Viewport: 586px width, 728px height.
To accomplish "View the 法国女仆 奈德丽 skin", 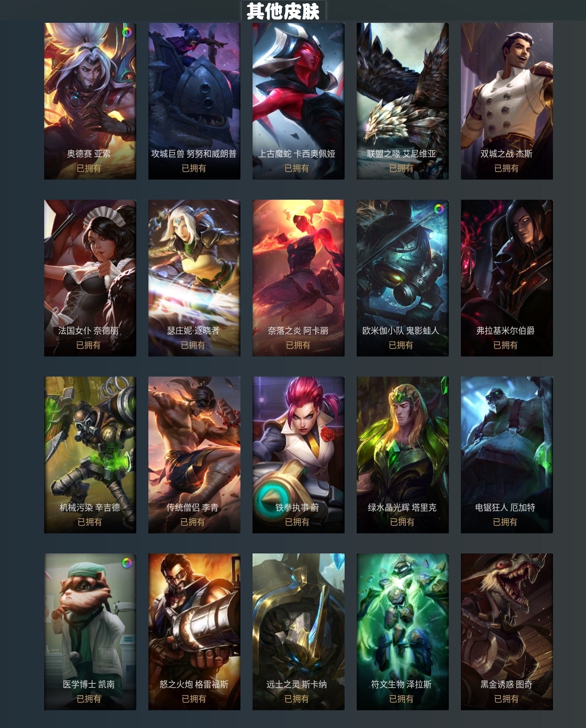I will (90, 278).
